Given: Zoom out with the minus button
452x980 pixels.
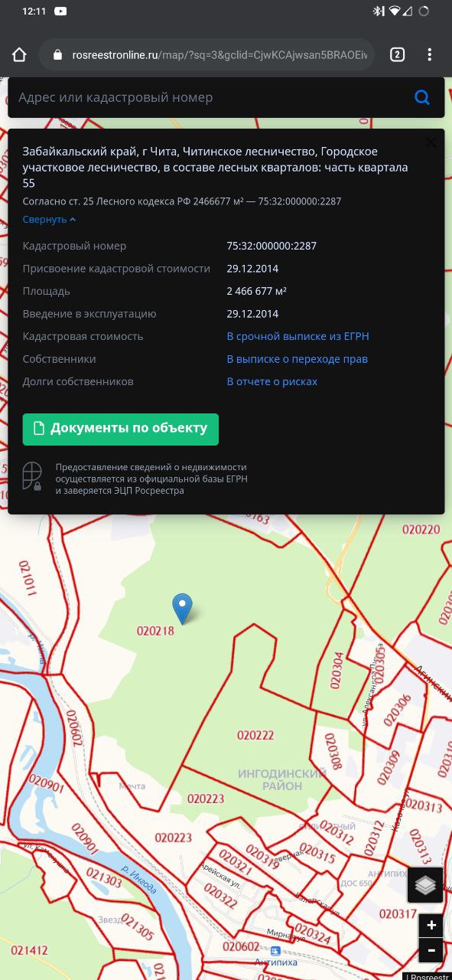Looking at the screenshot, I should tap(431, 950).
